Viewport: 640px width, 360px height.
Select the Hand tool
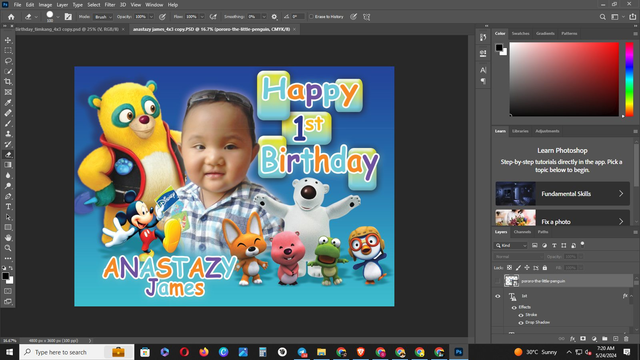tap(8, 238)
